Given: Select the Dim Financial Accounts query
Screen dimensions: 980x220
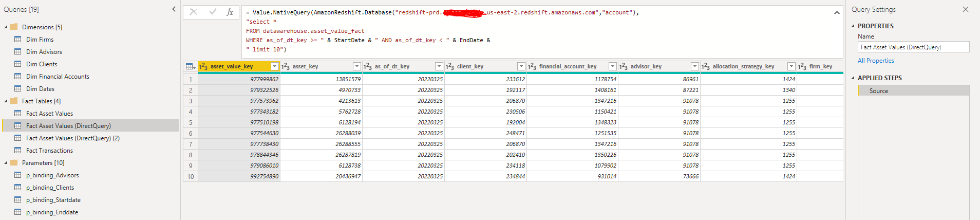Looking at the screenshot, I should tap(58, 76).
